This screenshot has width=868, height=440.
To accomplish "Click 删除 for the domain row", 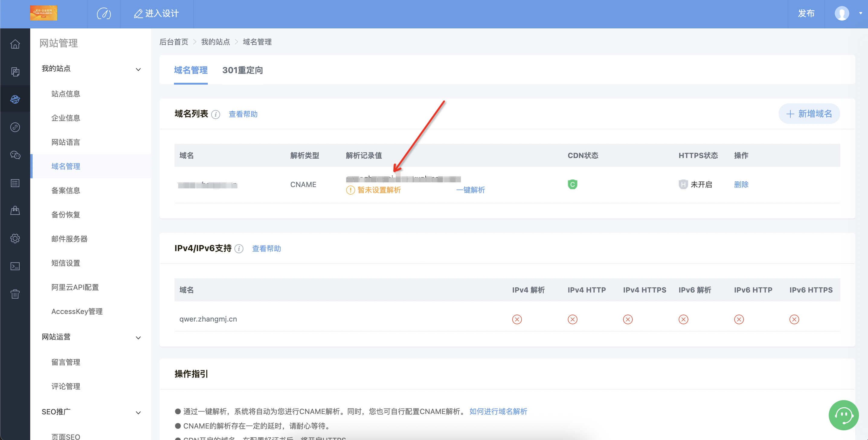I will [741, 184].
